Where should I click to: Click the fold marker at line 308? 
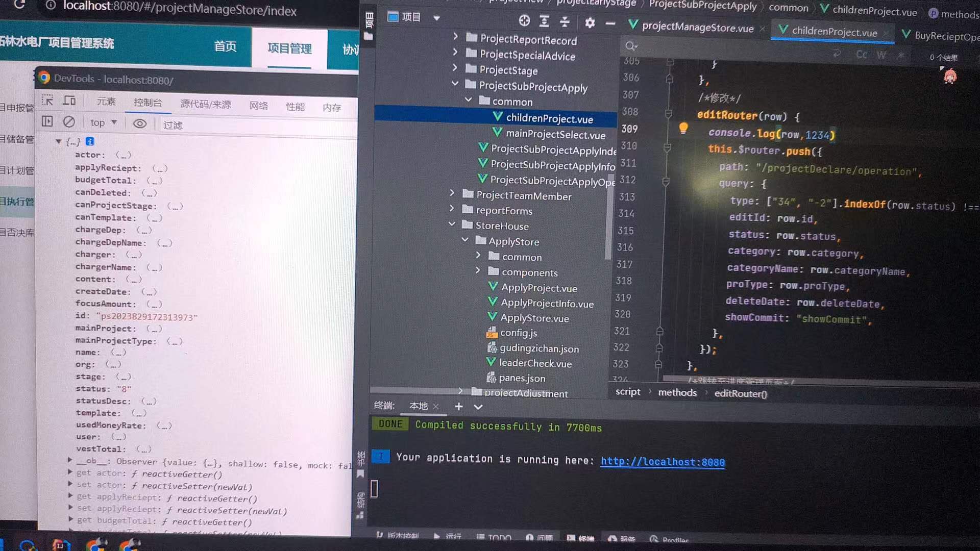pyautogui.click(x=668, y=113)
